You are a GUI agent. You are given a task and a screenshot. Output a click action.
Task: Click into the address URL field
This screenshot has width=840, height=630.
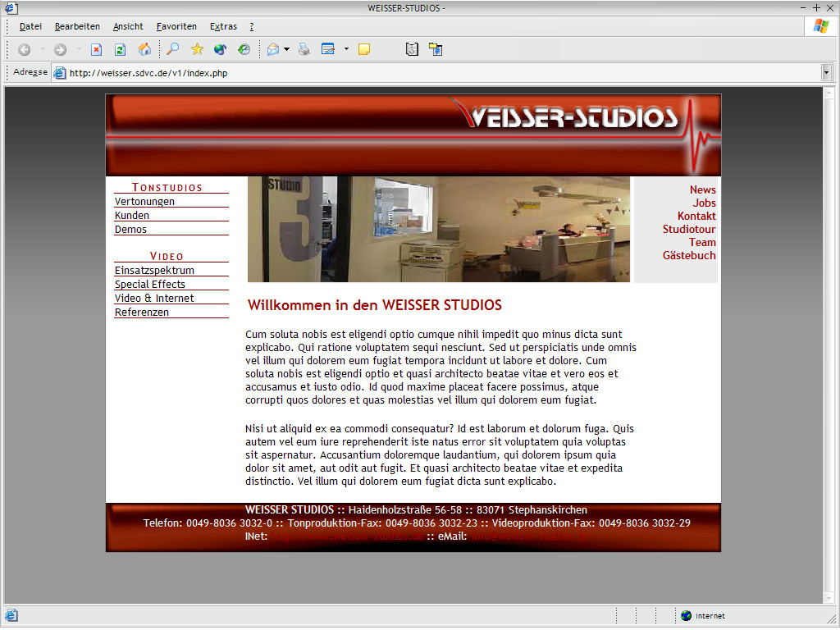pyautogui.click(x=410, y=73)
